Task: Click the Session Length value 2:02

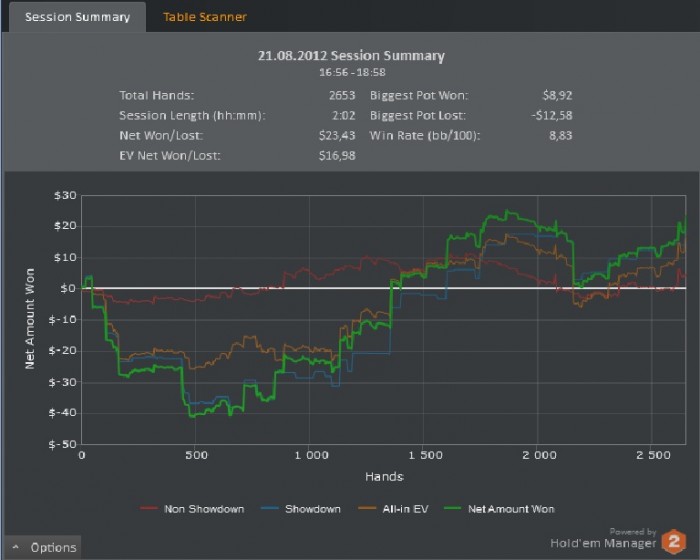Action: (343, 116)
